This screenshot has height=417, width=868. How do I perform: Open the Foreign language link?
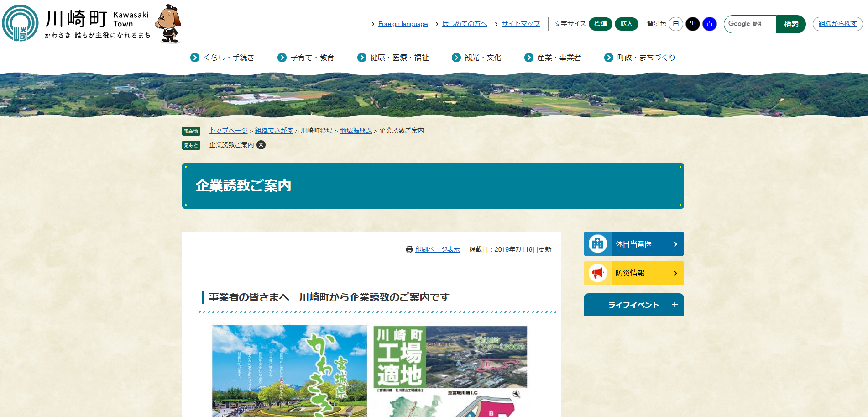point(403,24)
